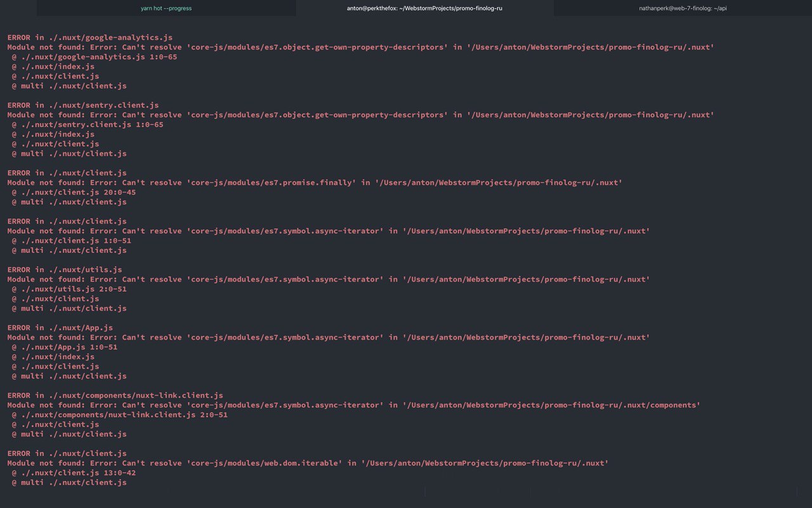Image resolution: width=812 pixels, height=508 pixels.
Task: Click the Module not found line under App.js error
Action: pos(329,338)
